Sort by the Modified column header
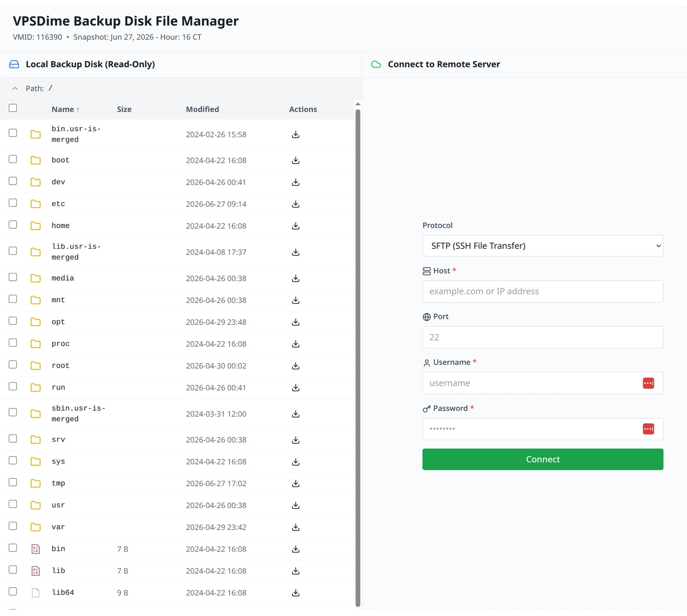 point(202,109)
